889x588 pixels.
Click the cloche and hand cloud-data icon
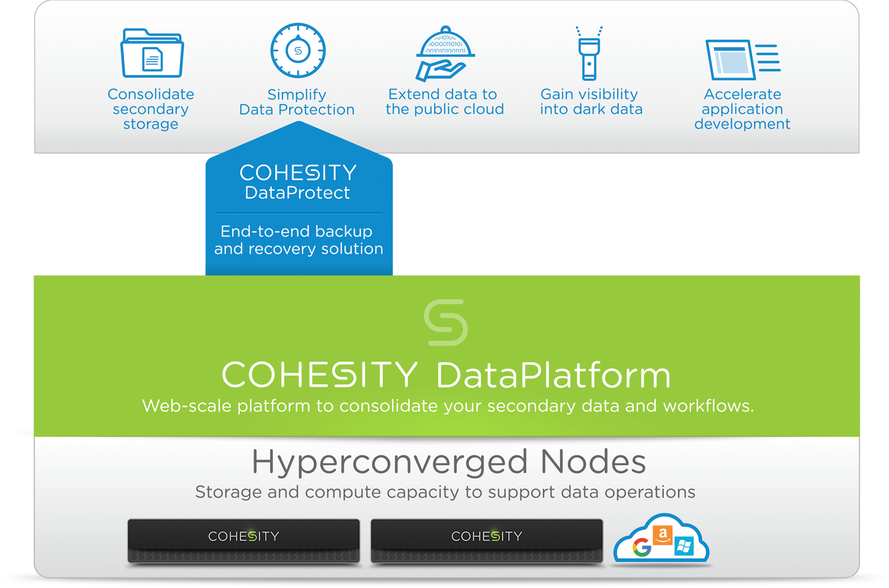(x=445, y=53)
